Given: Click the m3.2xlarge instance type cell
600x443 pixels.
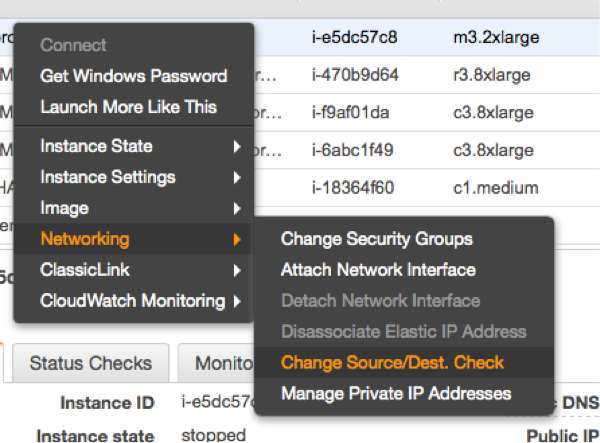Looking at the screenshot, I should point(497,38).
